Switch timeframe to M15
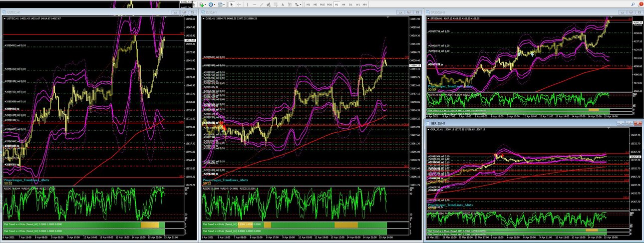Screen dimensions: 644x243 322,4
